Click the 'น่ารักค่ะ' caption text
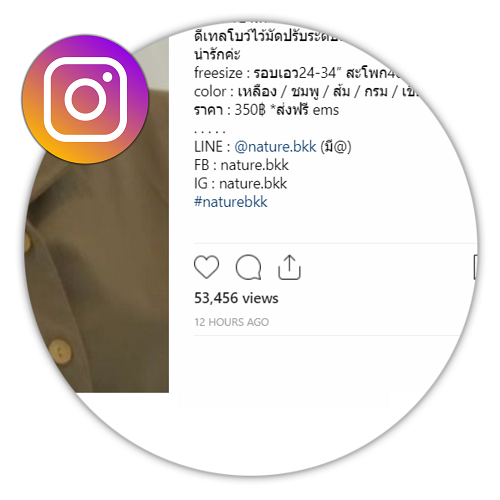The width and height of the screenshot is (500, 500). pos(217,54)
